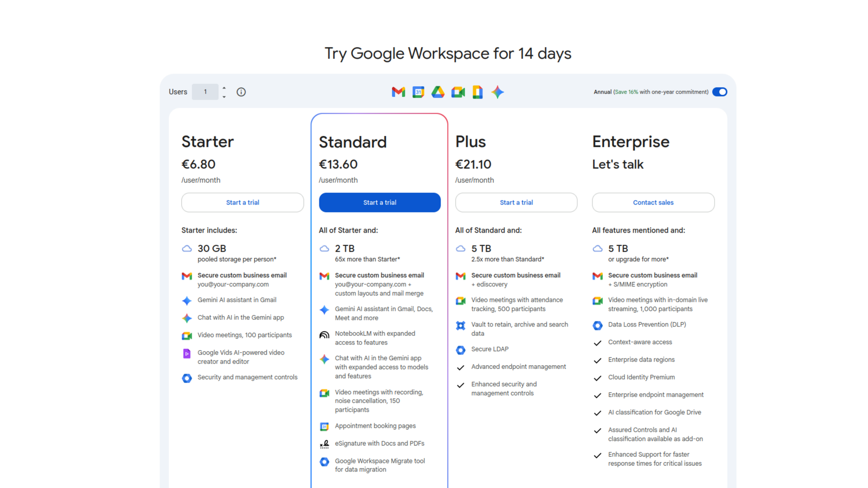The height and width of the screenshot is (488, 868).
Task: Click the eSignature icon in the Standard column
Action: (324, 444)
